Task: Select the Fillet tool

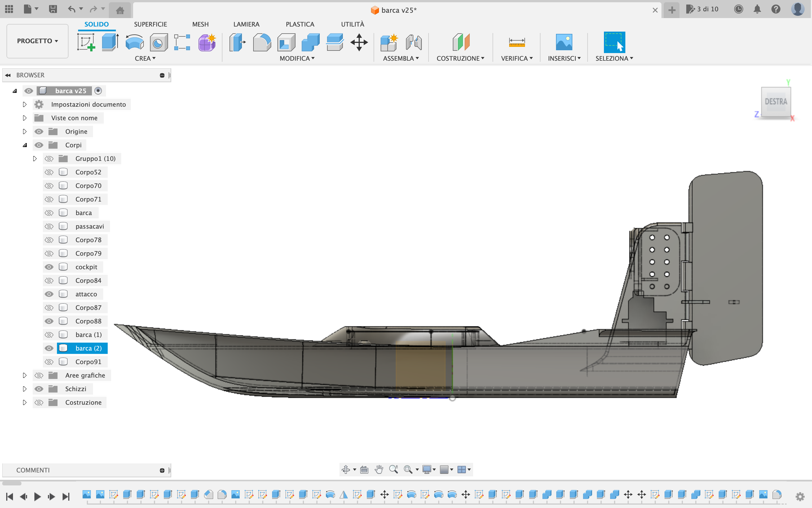Action: (262, 42)
